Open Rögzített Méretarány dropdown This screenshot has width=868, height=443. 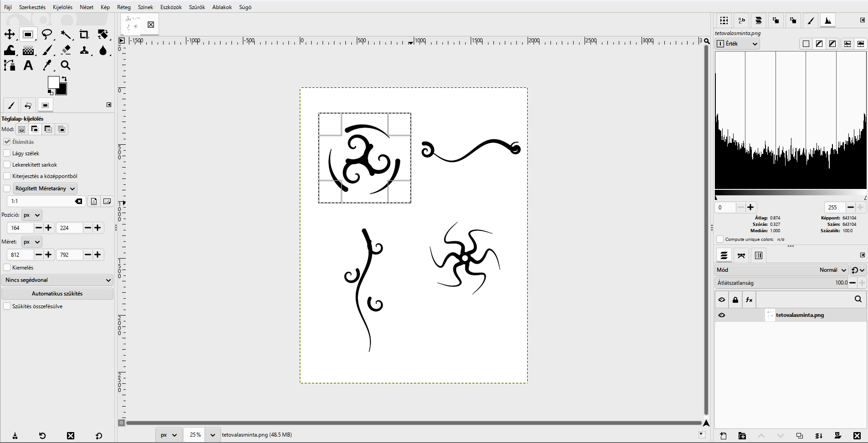[x=45, y=188]
